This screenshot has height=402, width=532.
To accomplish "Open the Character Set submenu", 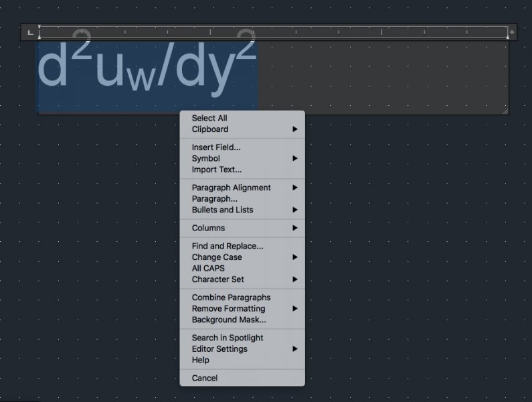I will [x=242, y=279].
